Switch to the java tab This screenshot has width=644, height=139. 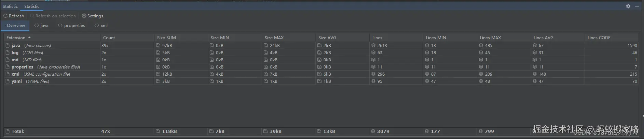click(41, 26)
